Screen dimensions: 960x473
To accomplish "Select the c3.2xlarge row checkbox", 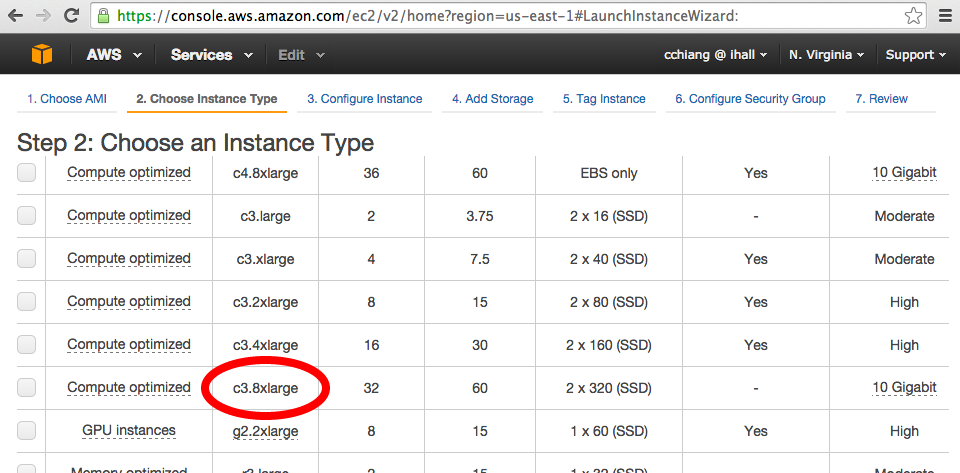I will coord(26,302).
